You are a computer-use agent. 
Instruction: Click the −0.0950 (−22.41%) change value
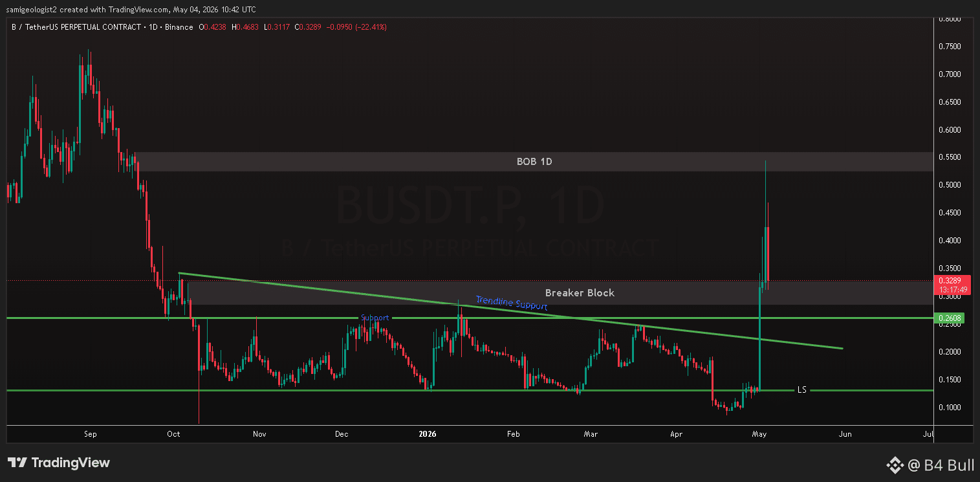[x=357, y=27]
